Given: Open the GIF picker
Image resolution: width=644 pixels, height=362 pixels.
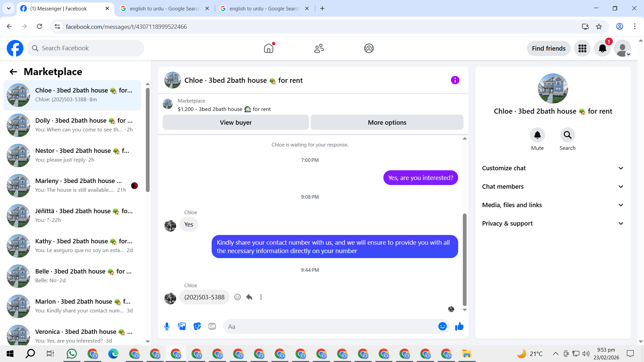Looking at the screenshot, I should click(x=212, y=326).
